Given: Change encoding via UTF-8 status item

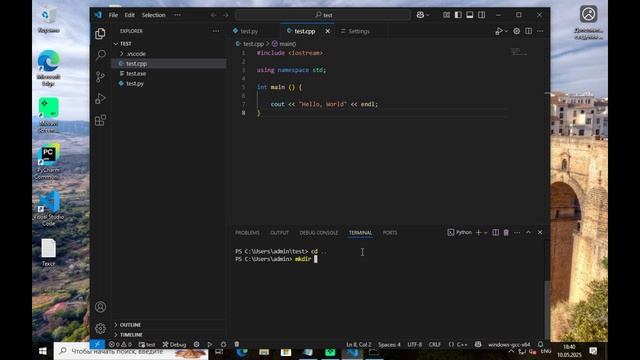Looking at the screenshot, I should coord(415,344).
